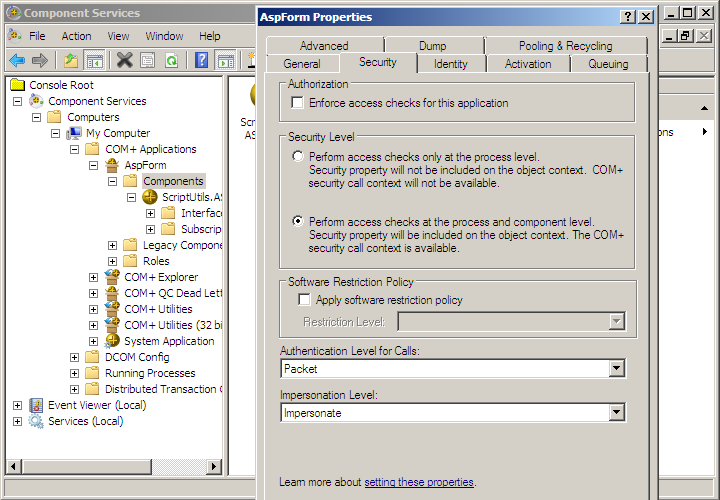Switch to the Queuing tab
720x500 pixels.
[x=608, y=64]
